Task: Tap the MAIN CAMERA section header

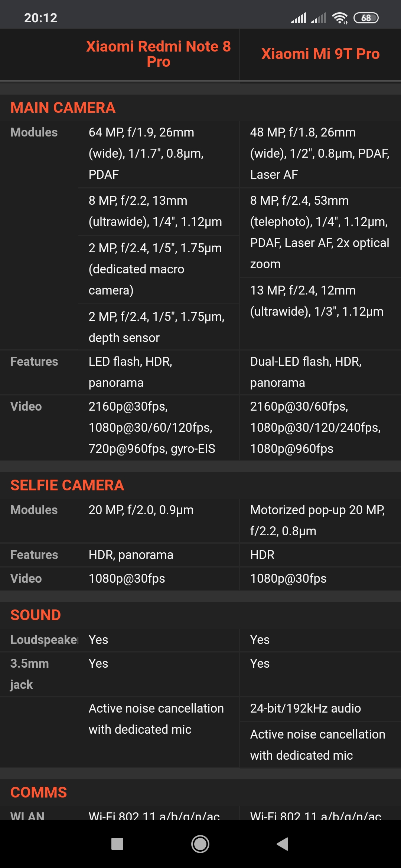Action: point(63,108)
